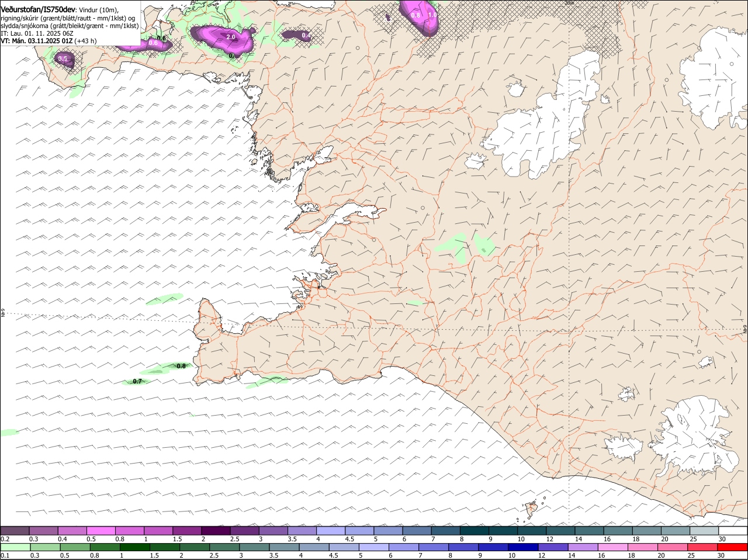
Task: Pick the white 30 swatch in the upper legend
Action: tap(732, 531)
